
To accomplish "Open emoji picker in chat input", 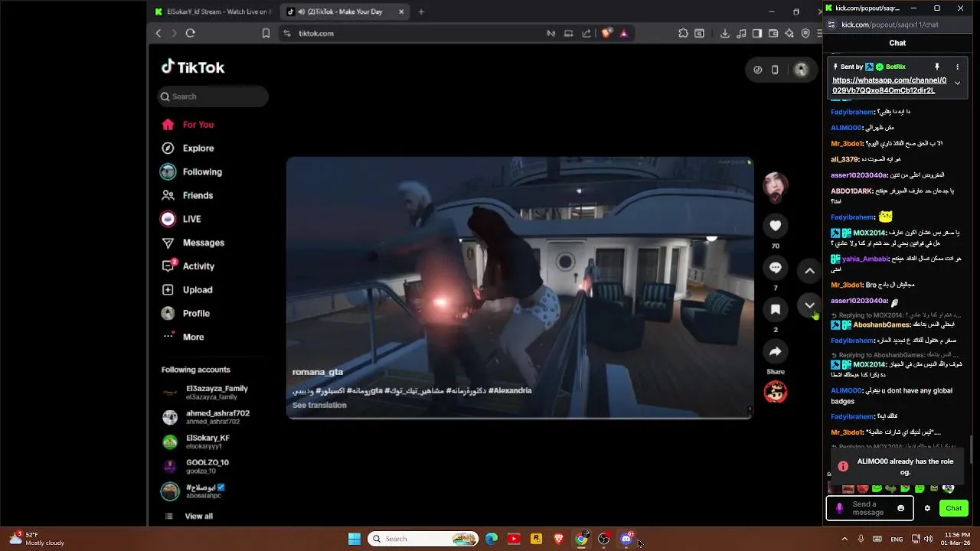I will point(900,508).
